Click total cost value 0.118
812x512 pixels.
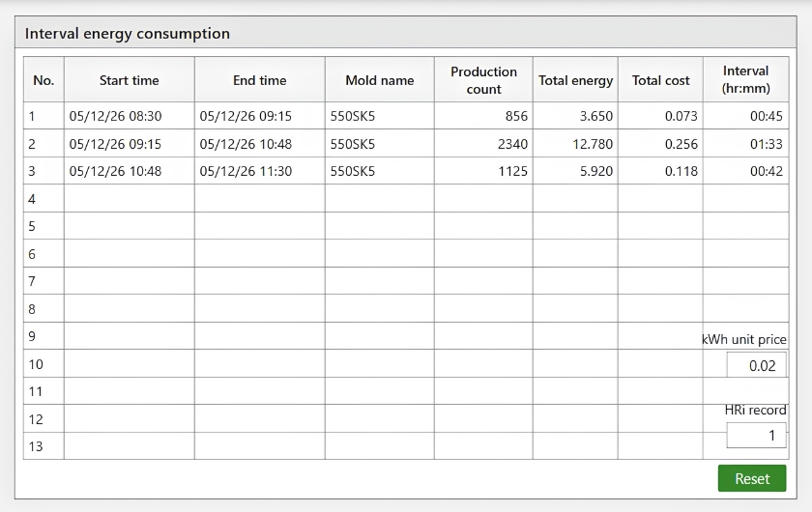click(681, 171)
